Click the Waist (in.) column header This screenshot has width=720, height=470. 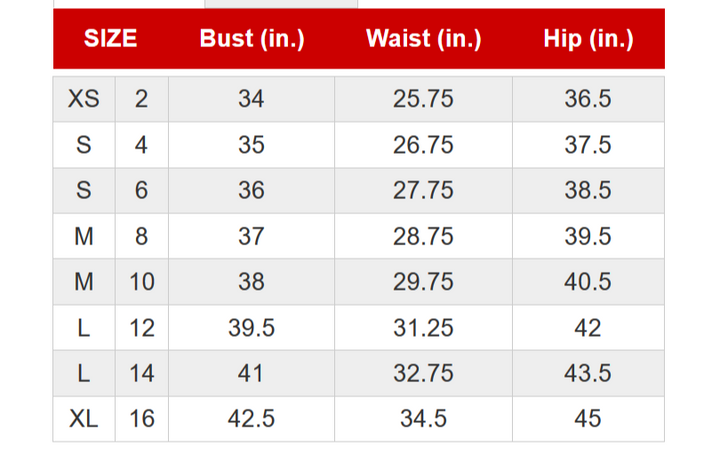(x=423, y=39)
